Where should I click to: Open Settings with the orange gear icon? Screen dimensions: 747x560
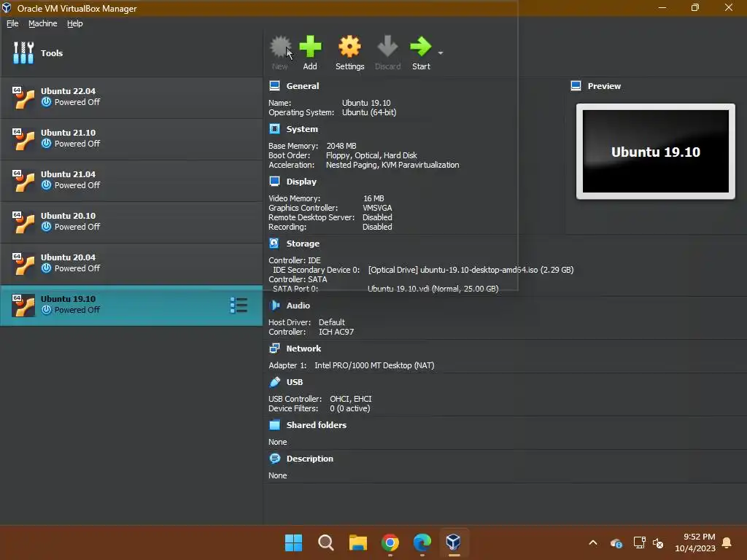(x=349, y=47)
